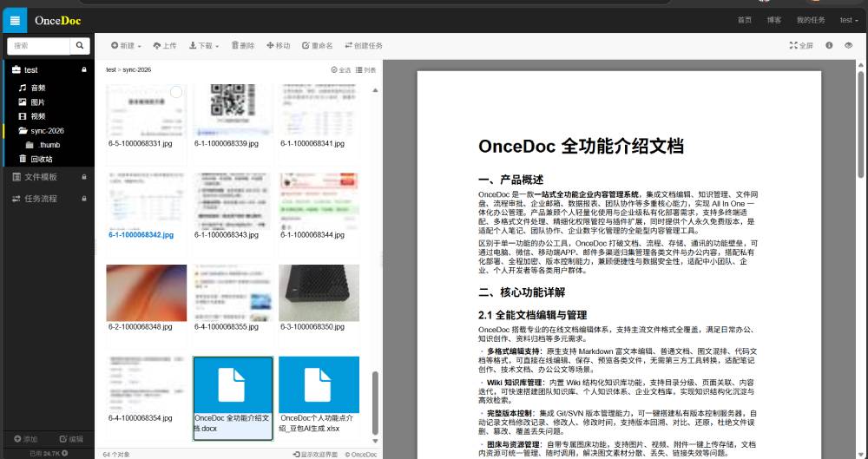Select thumbnail 6-1-1000068343.jpg
The image size is (868, 459).
pyautogui.click(x=233, y=200)
